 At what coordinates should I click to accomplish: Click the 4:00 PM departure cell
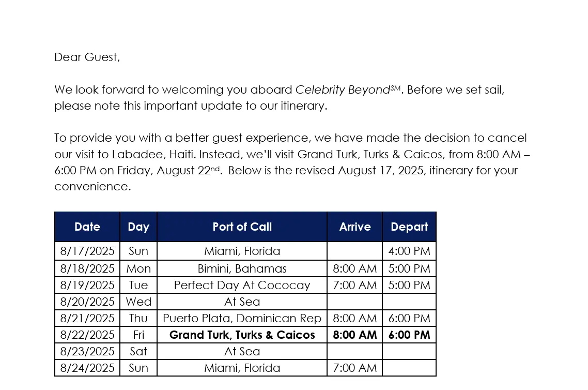click(409, 251)
